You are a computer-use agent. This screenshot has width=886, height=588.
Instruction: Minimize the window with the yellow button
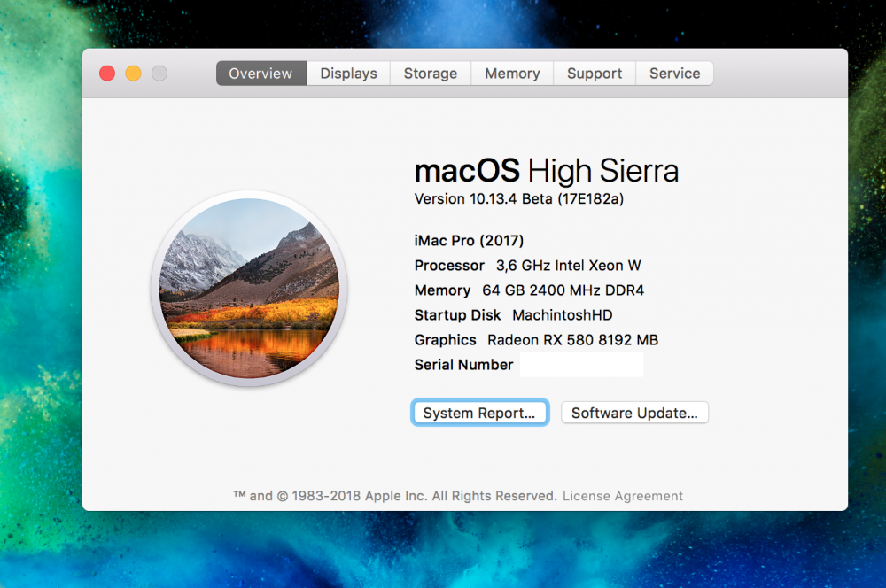(134, 73)
